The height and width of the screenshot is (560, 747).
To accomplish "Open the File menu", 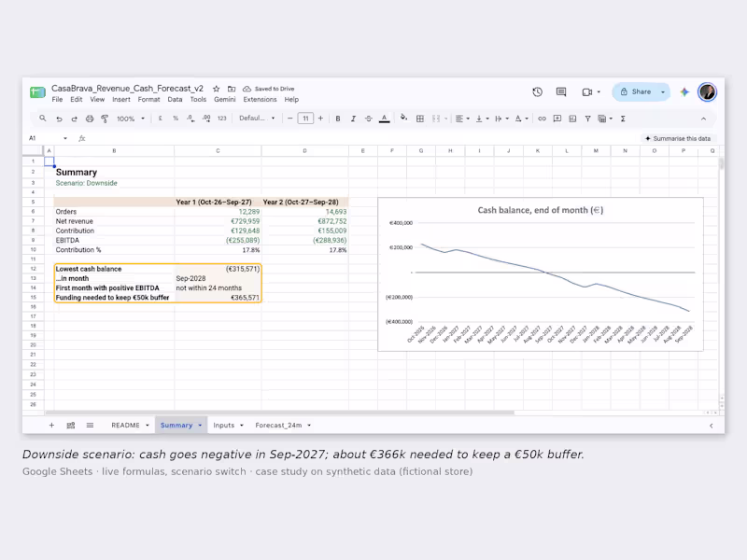I will click(x=57, y=100).
